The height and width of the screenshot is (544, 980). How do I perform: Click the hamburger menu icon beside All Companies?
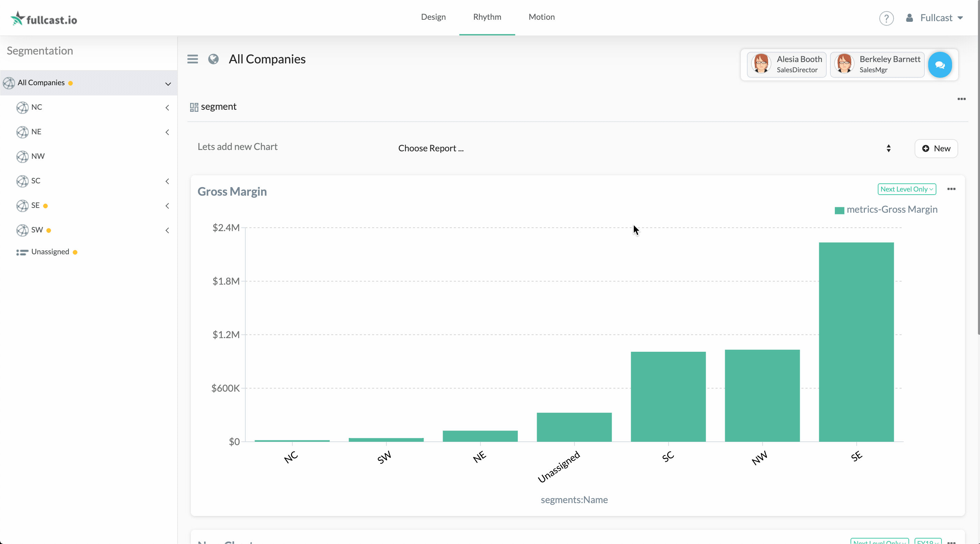coord(193,59)
